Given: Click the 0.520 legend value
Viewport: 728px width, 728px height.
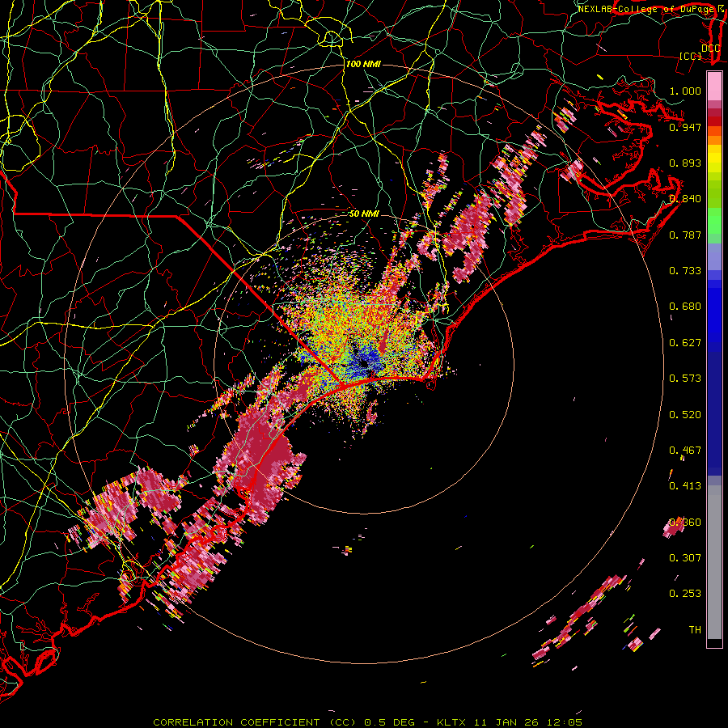Looking at the screenshot, I should point(685,415).
